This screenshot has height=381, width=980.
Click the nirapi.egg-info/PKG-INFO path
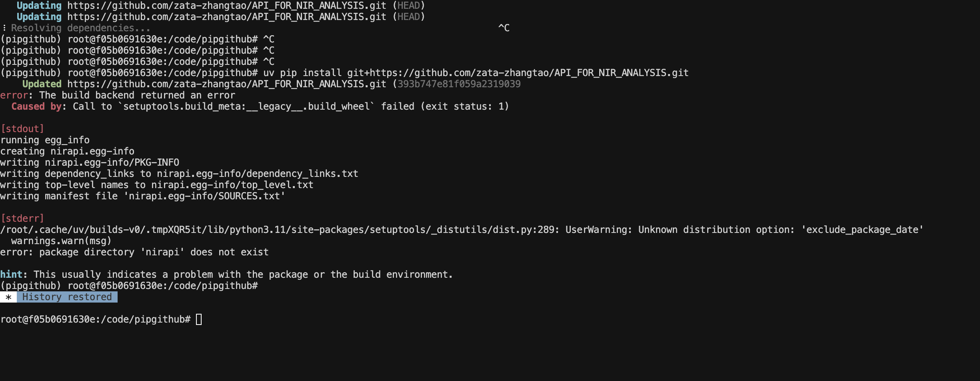(112, 162)
